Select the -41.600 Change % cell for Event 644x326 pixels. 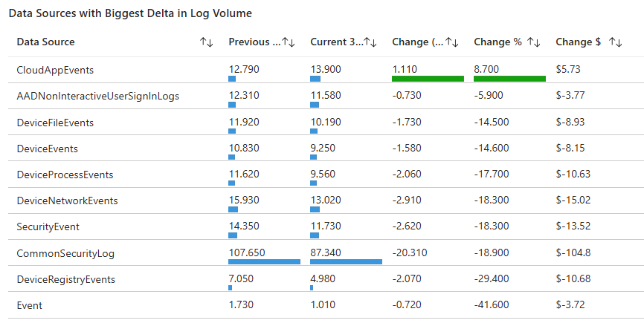point(492,305)
